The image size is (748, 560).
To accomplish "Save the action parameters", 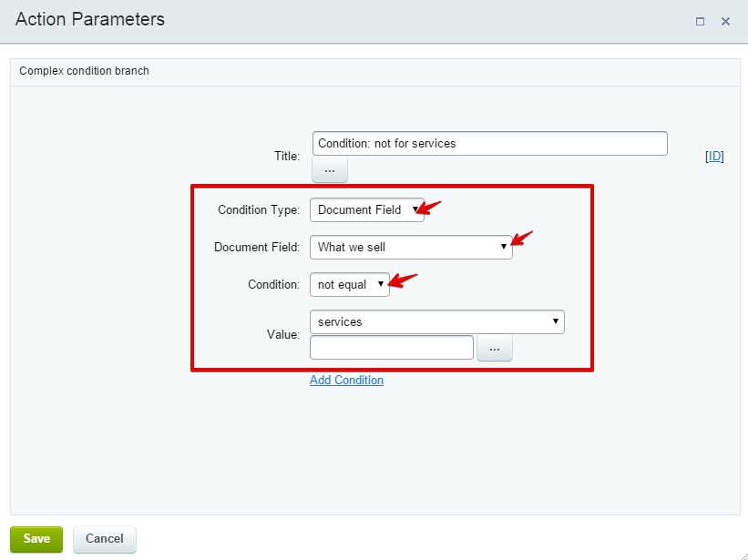I will pyautogui.click(x=36, y=539).
